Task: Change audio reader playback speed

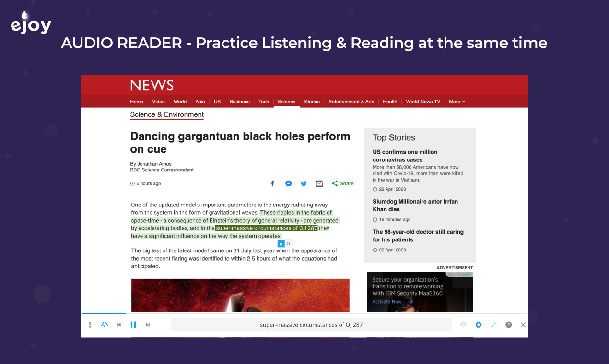Action: point(105,325)
